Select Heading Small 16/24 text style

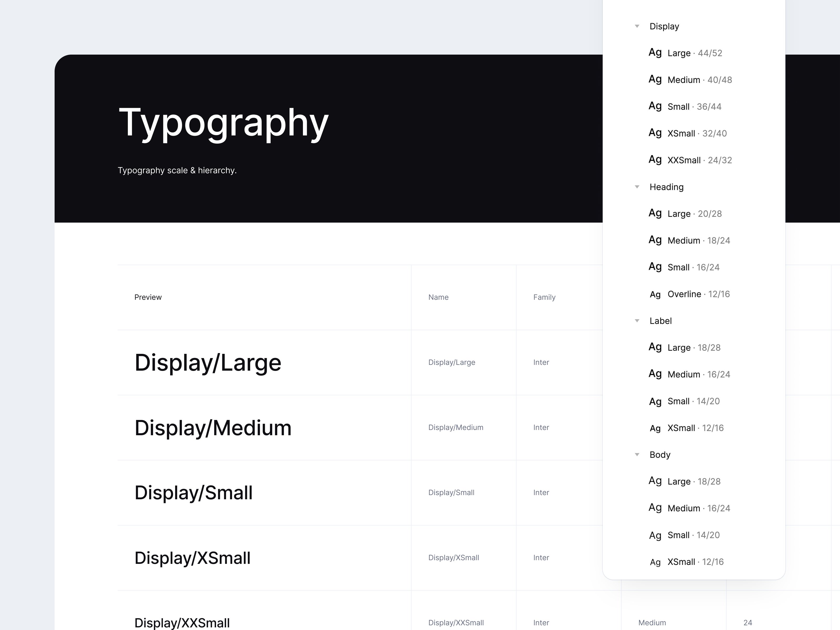pos(684,267)
